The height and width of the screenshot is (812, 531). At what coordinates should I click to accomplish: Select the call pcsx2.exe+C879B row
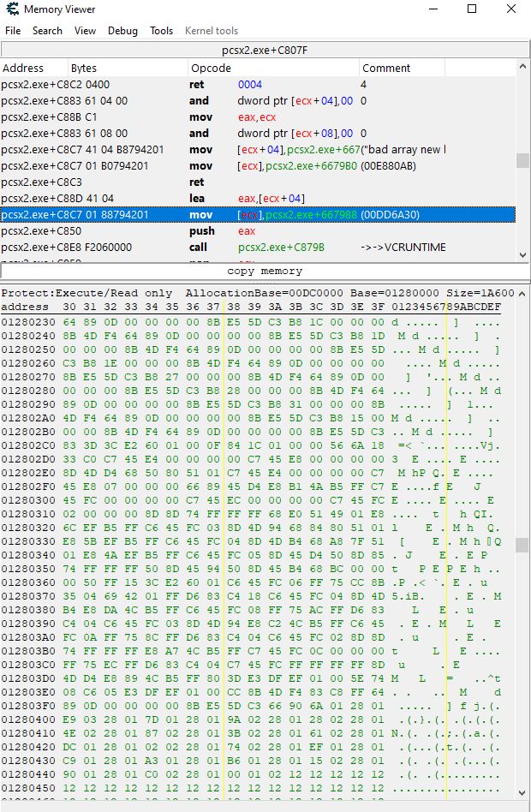point(258,247)
